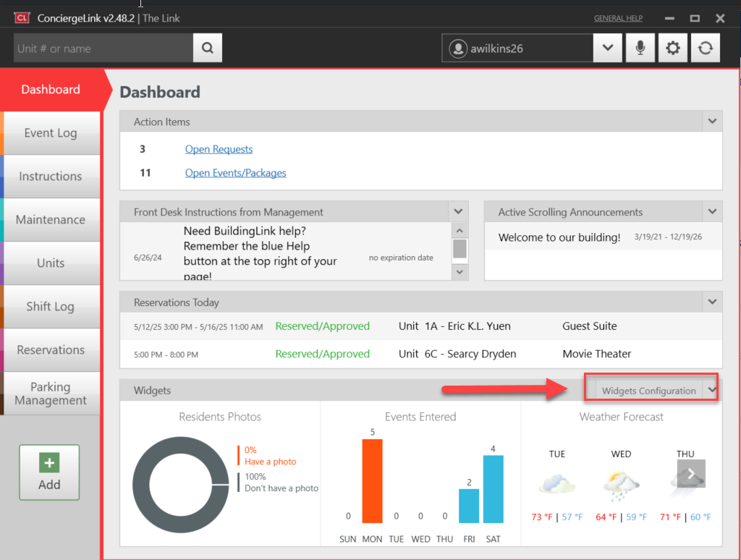Click the 'no expiration date' text

click(x=401, y=258)
